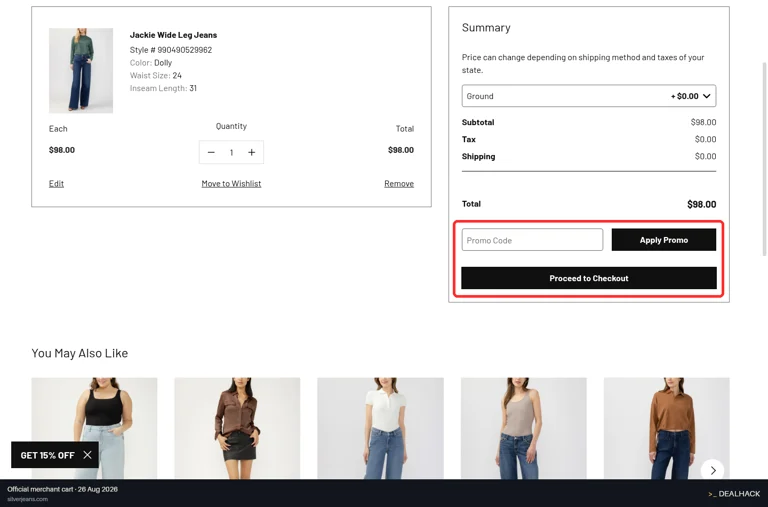Select the quantity value 1
The height and width of the screenshot is (507, 768).
(x=231, y=152)
